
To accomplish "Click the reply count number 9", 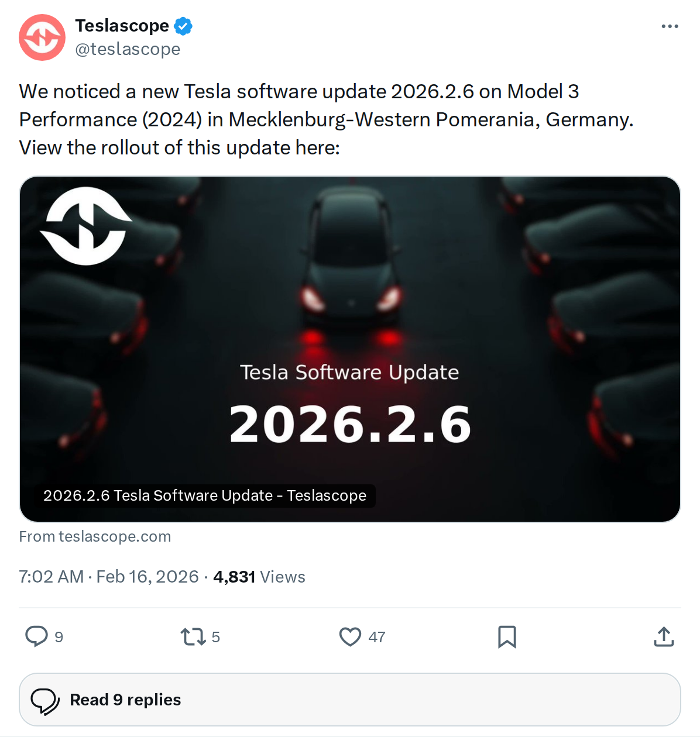I will tap(58, 637).
